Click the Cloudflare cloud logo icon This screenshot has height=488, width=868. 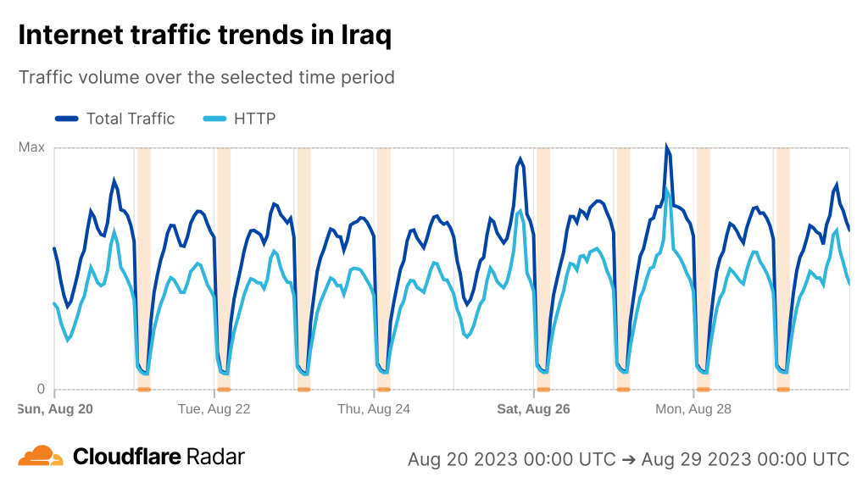click(x=41, y=456)
